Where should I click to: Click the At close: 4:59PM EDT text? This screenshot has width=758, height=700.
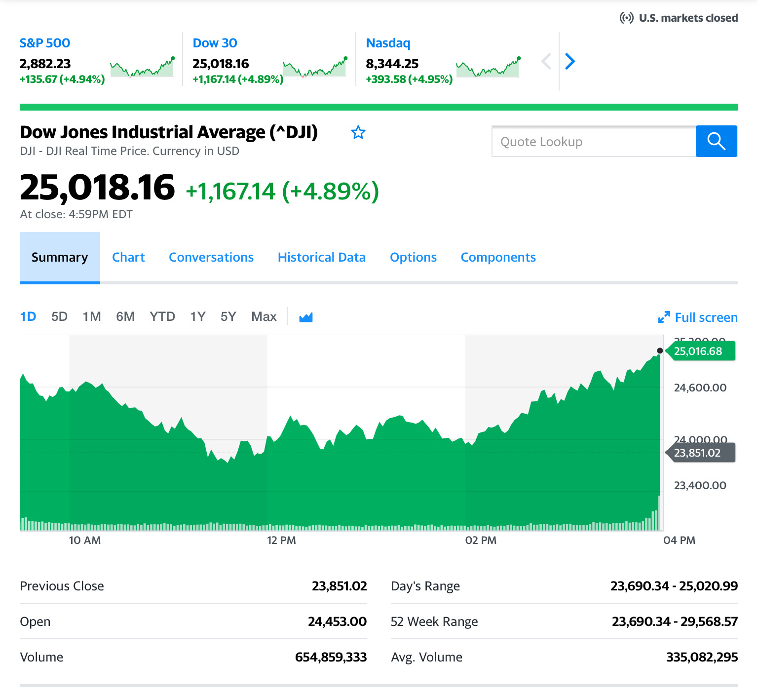76,214
